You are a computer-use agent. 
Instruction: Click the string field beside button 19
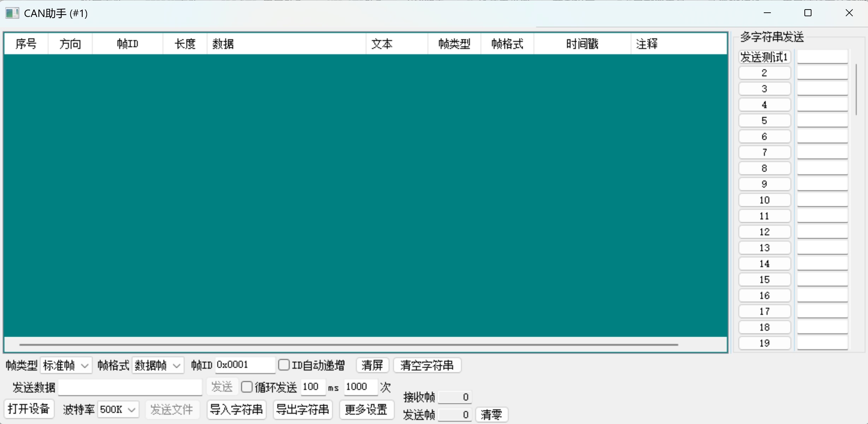822,343
